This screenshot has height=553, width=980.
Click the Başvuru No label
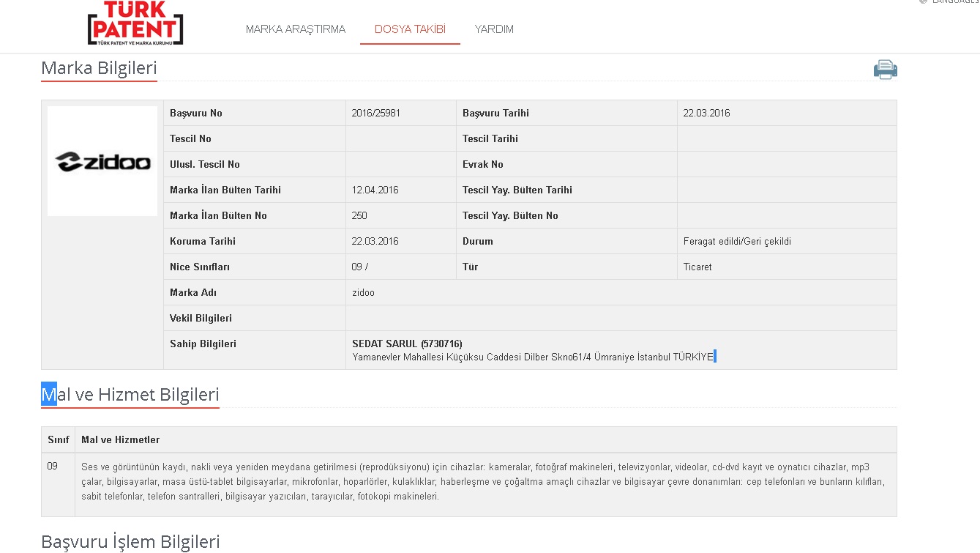(x=196, y=113)
